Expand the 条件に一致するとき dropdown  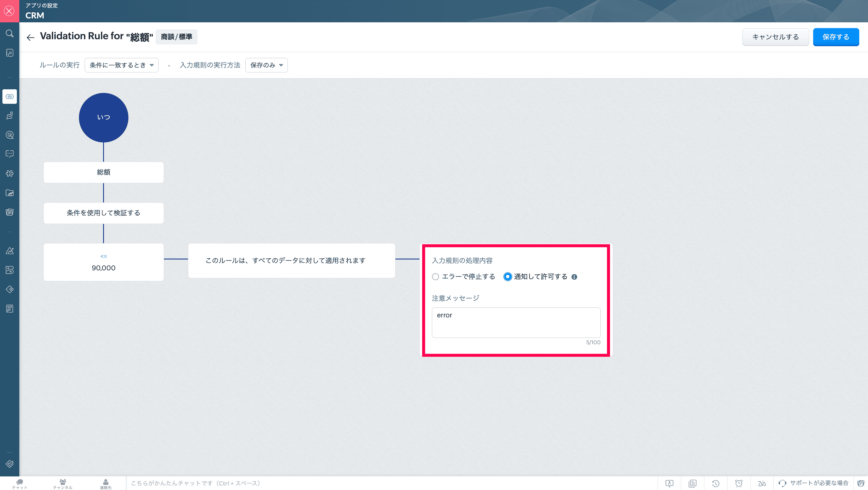(x=121, y=65)
